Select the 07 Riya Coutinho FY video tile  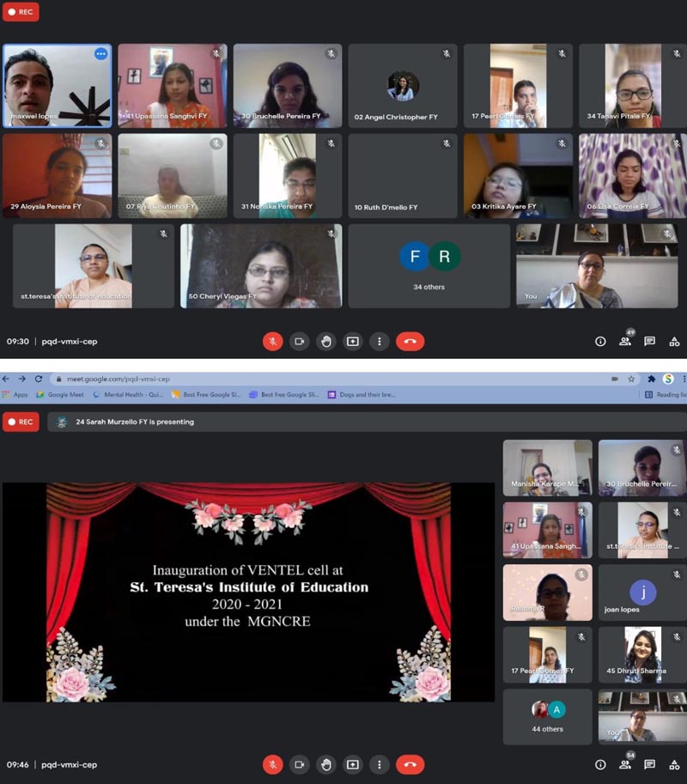click(x=173, y=175)
